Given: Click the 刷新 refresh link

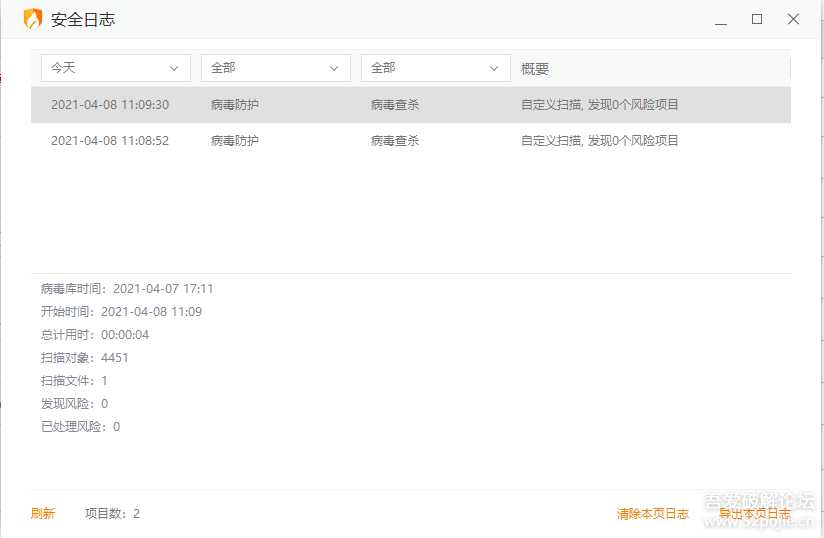Looking at the screenshot, I should coord(43,514).
